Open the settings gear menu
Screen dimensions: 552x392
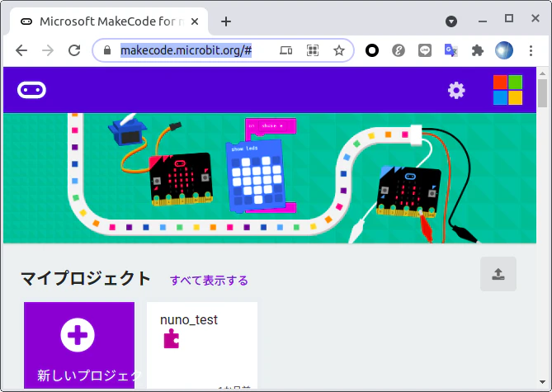click(x=456, y=91)
